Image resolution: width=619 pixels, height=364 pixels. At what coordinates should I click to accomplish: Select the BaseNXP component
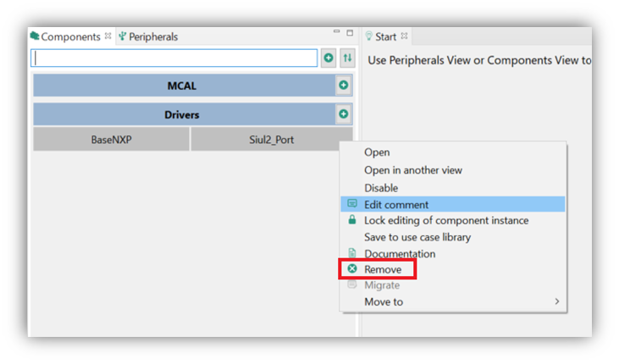[111, 140]
